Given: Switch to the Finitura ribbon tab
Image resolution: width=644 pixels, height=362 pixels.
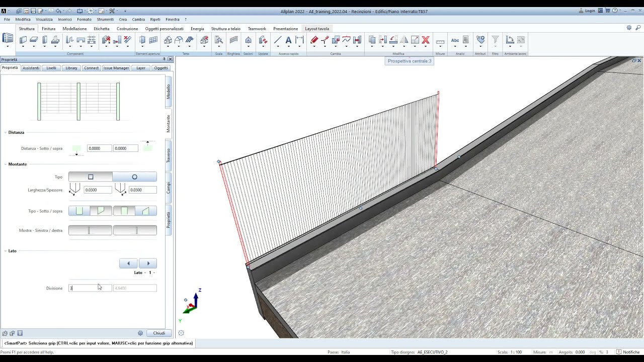Looking at the screenshot, I should [x=49, y=29].
